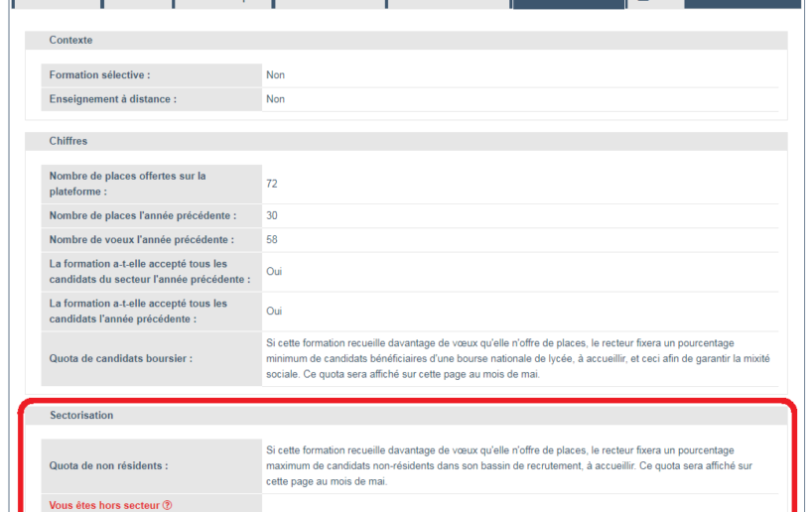Select the "Chiffres" section header
This screenshot has height=512, width=812.
[x=68, y=141]
